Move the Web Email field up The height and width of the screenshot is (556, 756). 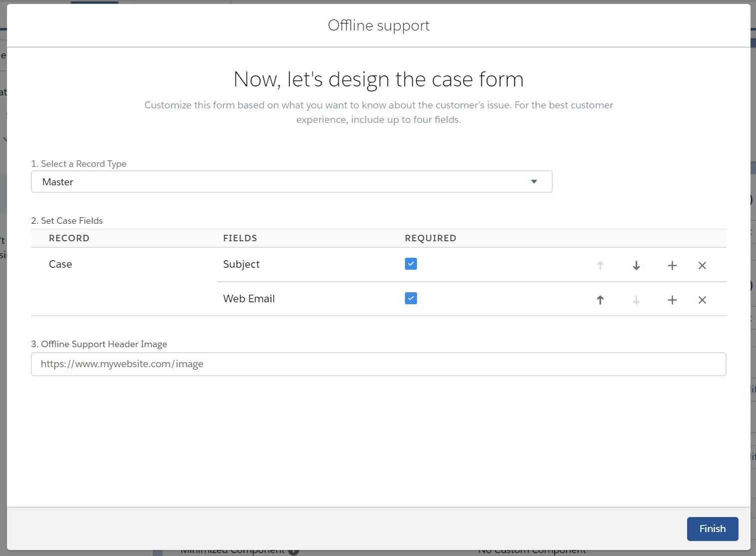point(600,300)
